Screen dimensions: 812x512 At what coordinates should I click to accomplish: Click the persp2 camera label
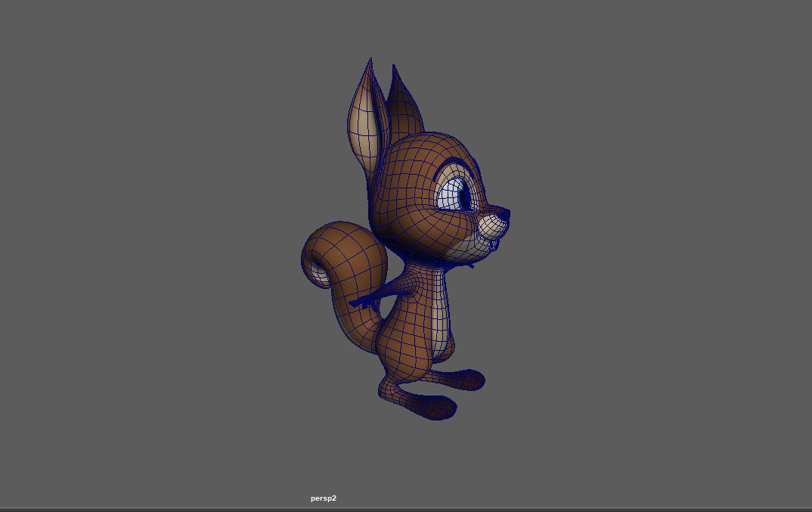tap(323, 498)
